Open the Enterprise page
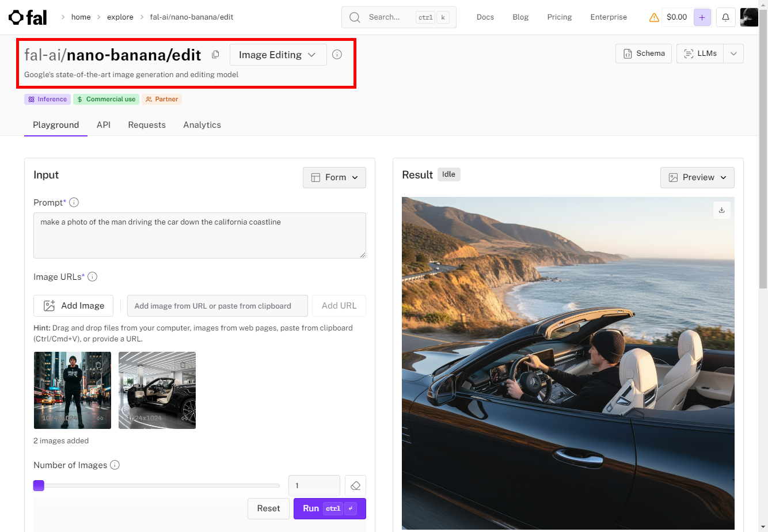Image resolution: width=768 pixels, height=532 pixels. coord(609,17)
